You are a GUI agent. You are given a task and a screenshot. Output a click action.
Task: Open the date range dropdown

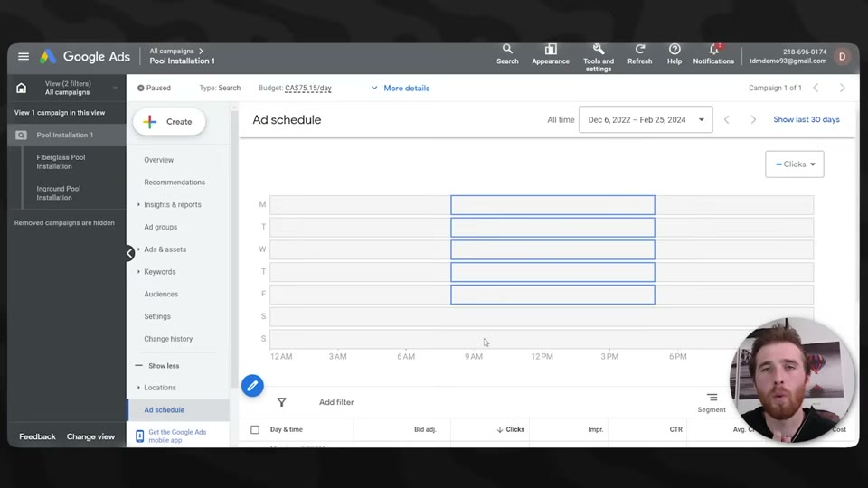point(646,119)
